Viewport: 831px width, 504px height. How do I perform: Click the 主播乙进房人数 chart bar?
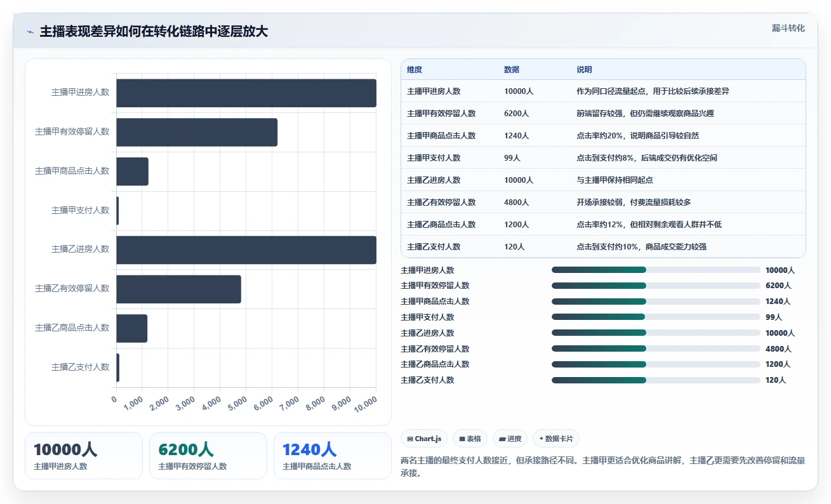click(246, 249)
